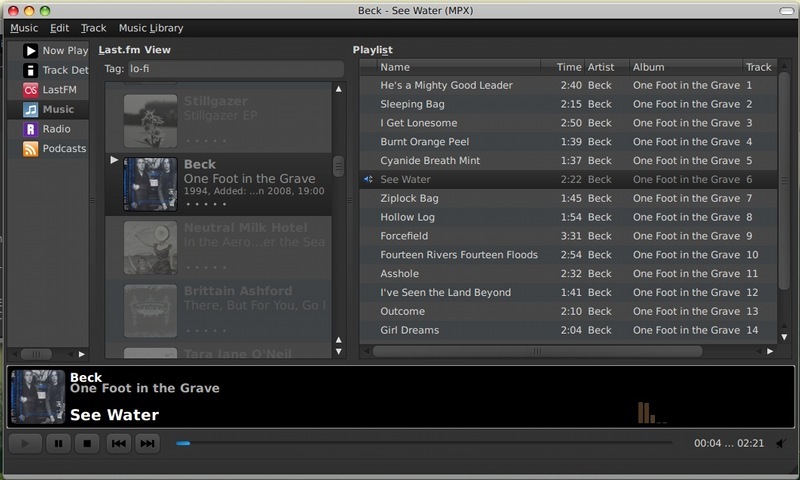
Task: Open the Edit menu
Action: click(59, 28)
